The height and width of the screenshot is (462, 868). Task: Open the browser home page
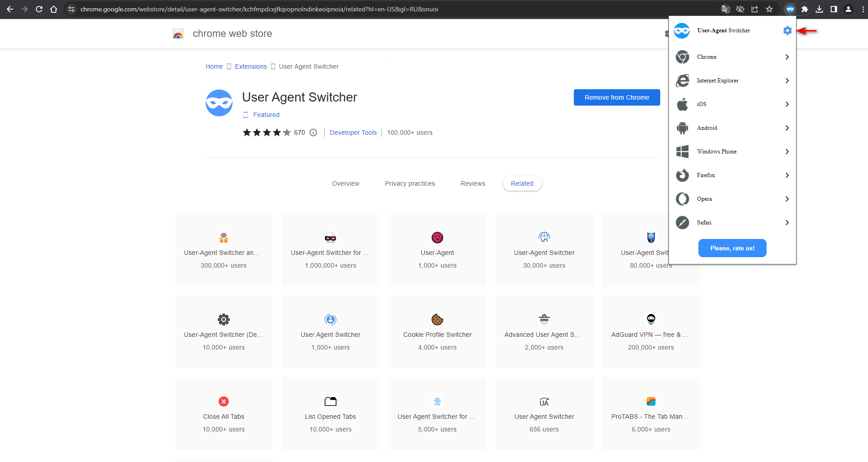54,9
